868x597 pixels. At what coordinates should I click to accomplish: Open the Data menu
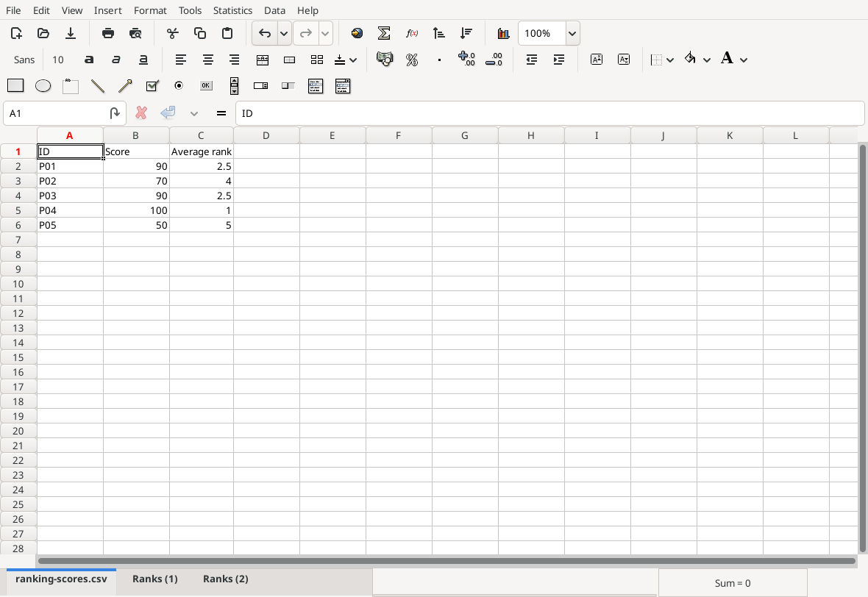(x=274, y=10)
